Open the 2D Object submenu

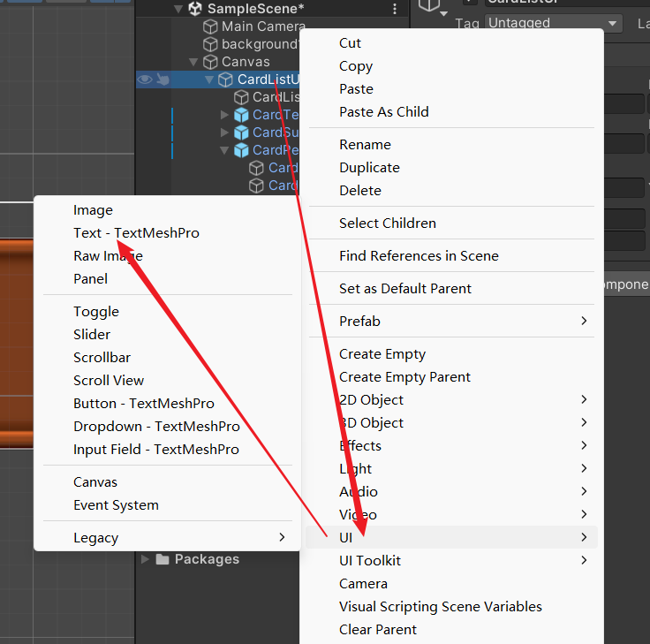451,400
